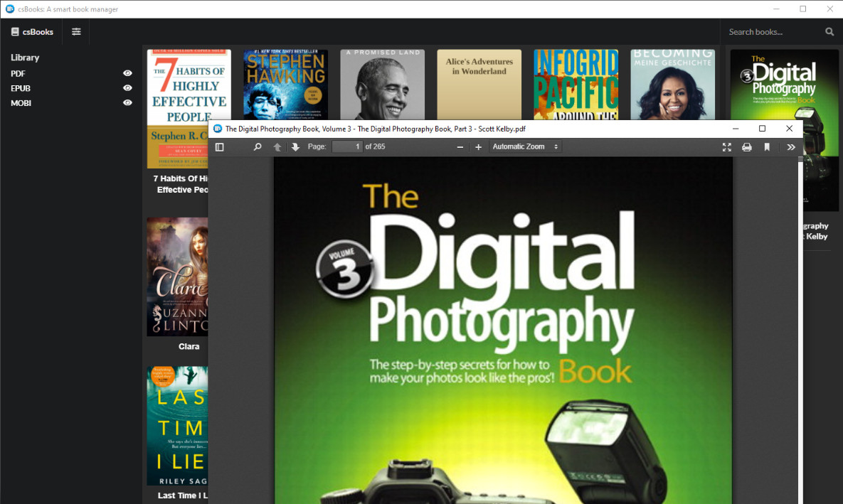The width and height of the screenshot is (843, 504).
Task: Open the Becoming Meine Geschichte cover
Action: pos(672,85)
